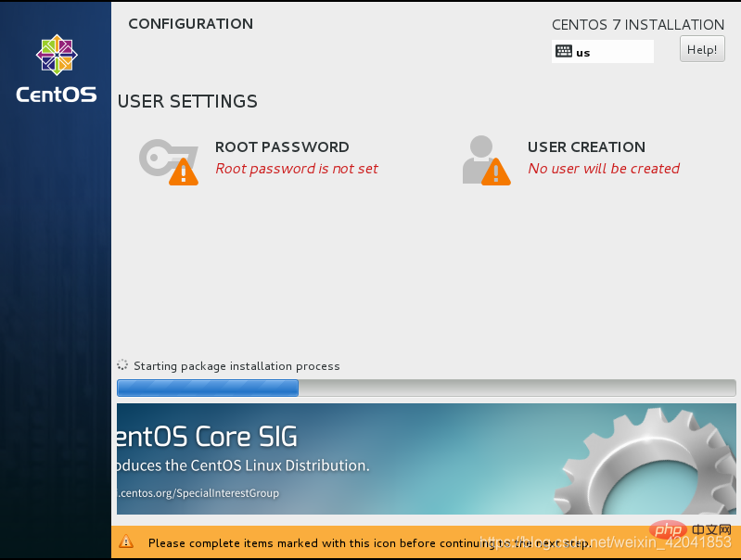This screenshot has width=741, height=560.
Task: Click 'No user will be created' text
Action: click(x=604, y=169)
